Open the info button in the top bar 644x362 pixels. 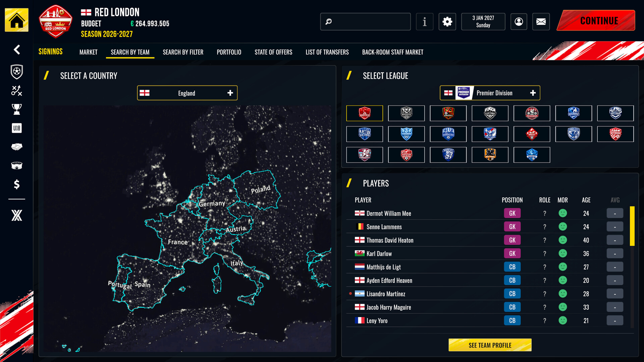coord(425,22)
